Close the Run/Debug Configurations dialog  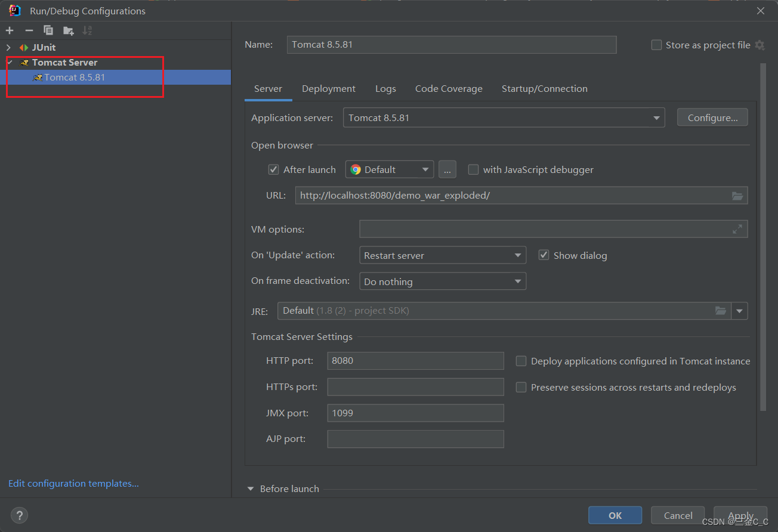point(761,11)
